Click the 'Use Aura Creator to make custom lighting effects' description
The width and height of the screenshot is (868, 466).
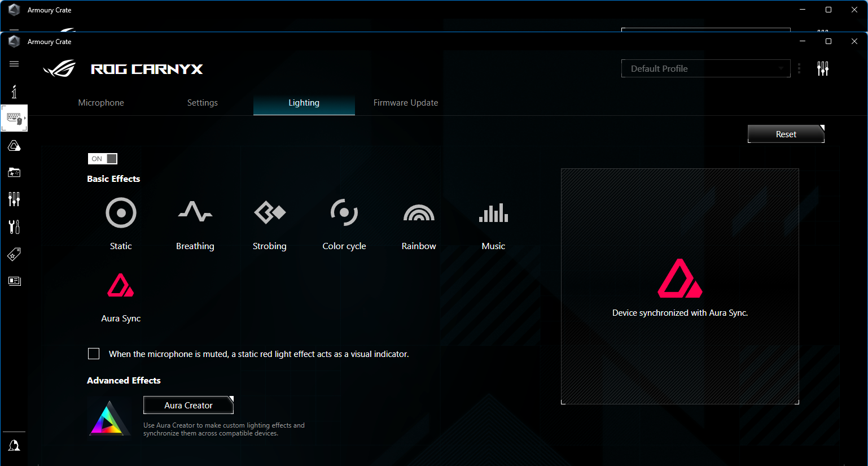(224, 429)
